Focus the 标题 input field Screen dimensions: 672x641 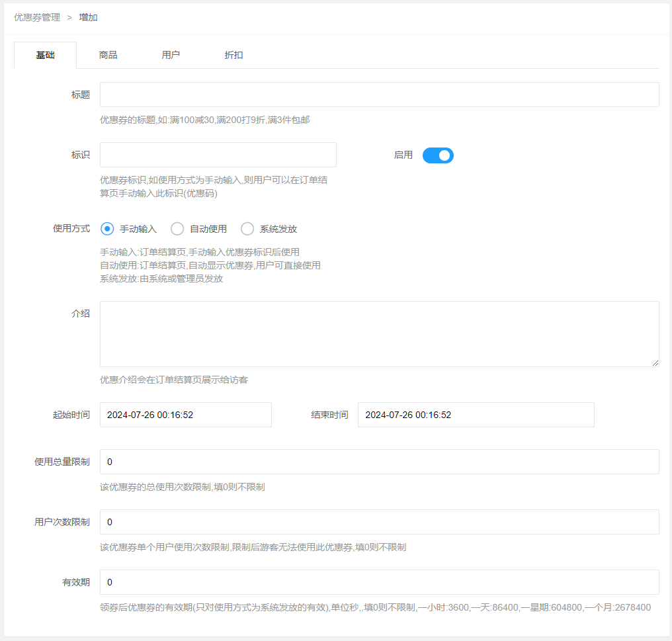pos(379,95)
